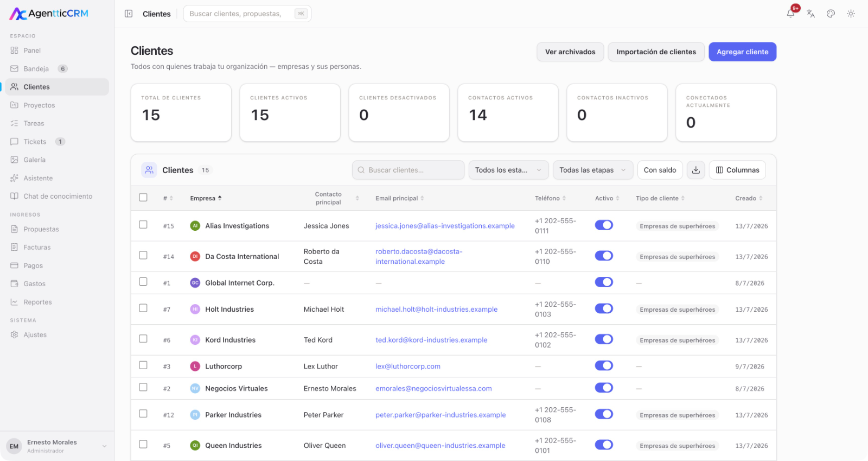Click the Queen Industries avatar icon
The image size is (868, 461).
(195, 445)
